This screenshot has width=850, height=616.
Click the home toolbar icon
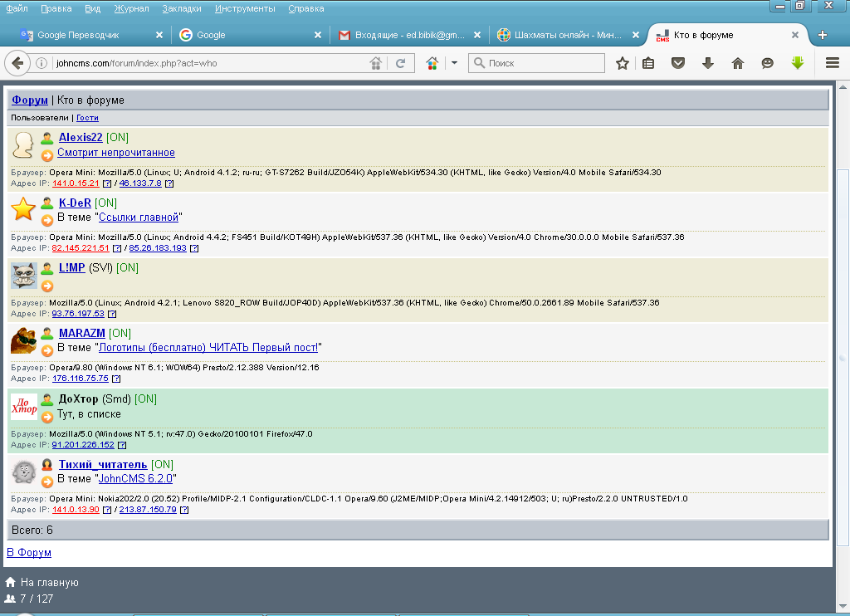[x=738, y=63]
